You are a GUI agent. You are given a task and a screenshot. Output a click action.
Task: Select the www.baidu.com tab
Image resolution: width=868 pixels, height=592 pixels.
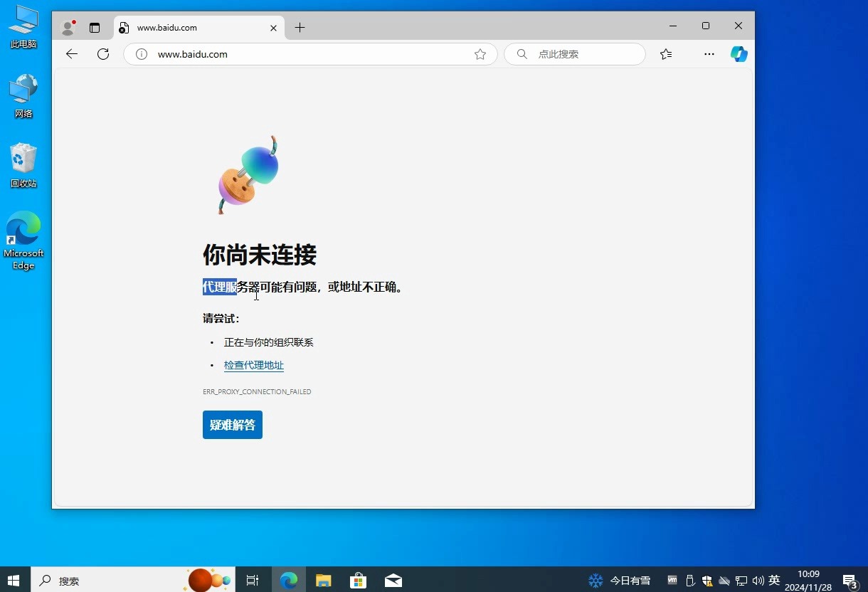tap(199, 28)
